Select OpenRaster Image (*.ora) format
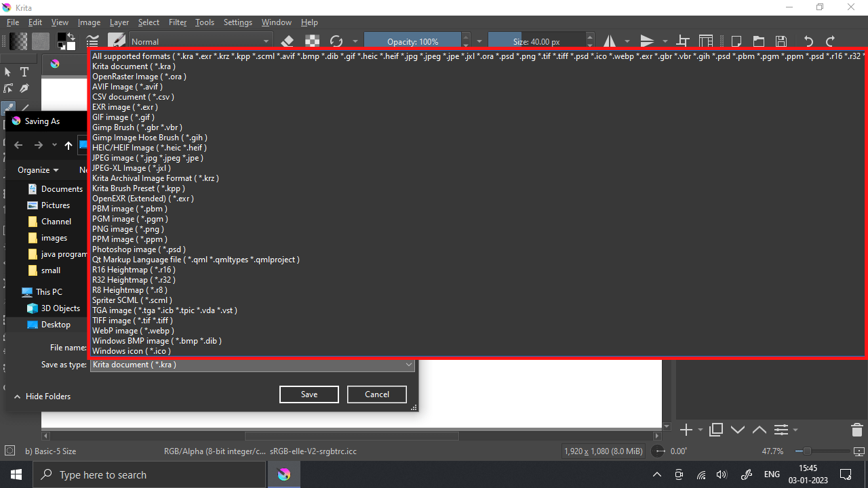The height and width of the screenshot is (488, 868). point(140,77)
